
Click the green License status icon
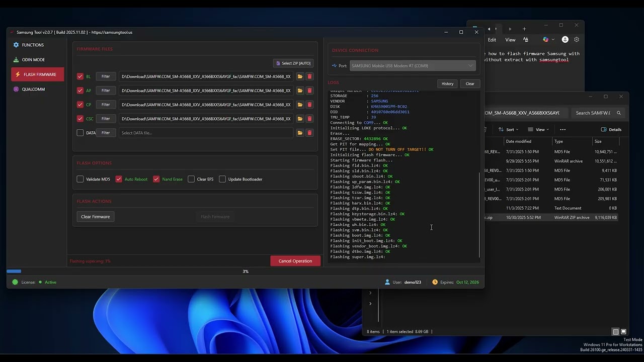point(15,282)
